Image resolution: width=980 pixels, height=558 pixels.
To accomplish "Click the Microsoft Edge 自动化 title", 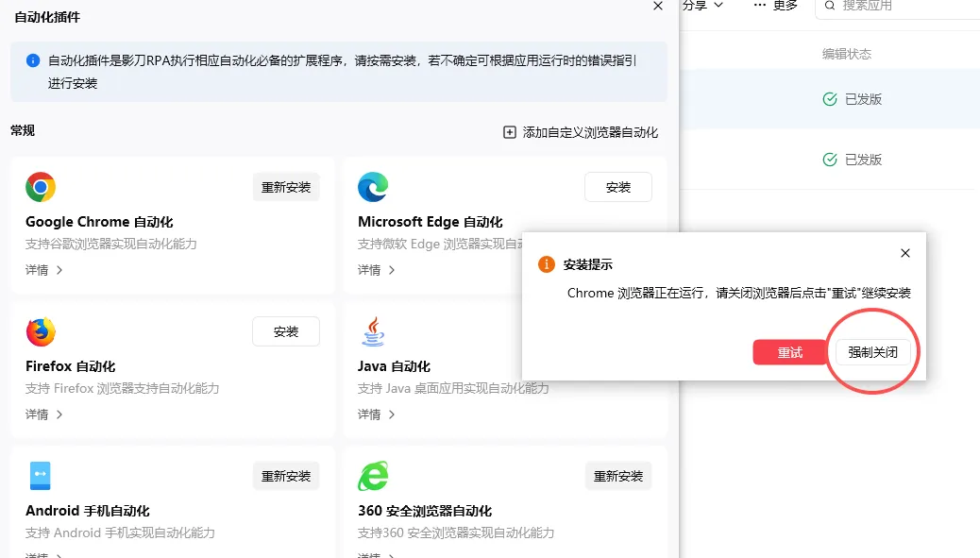I will click(430, 222).
